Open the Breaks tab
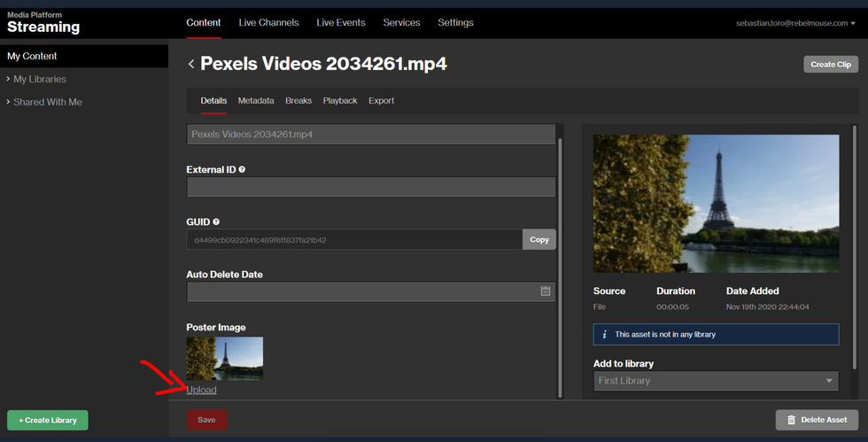 pos(298,101)
